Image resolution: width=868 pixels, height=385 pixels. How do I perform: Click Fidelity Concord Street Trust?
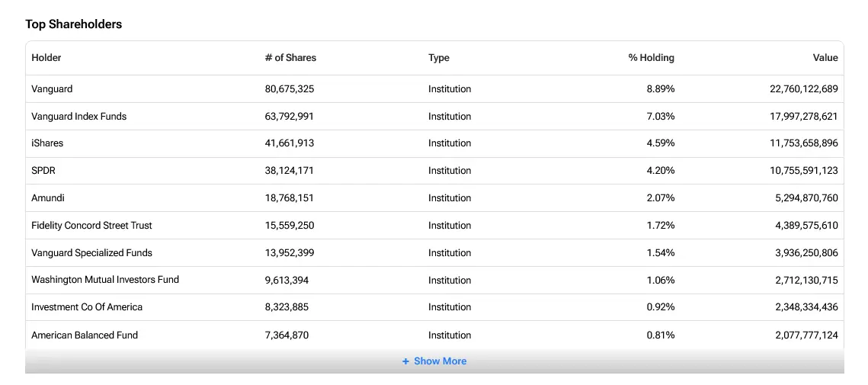(x=92, y=226)
